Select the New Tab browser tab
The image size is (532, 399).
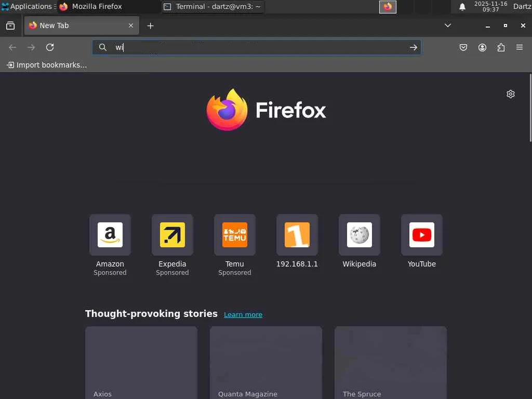82,25
